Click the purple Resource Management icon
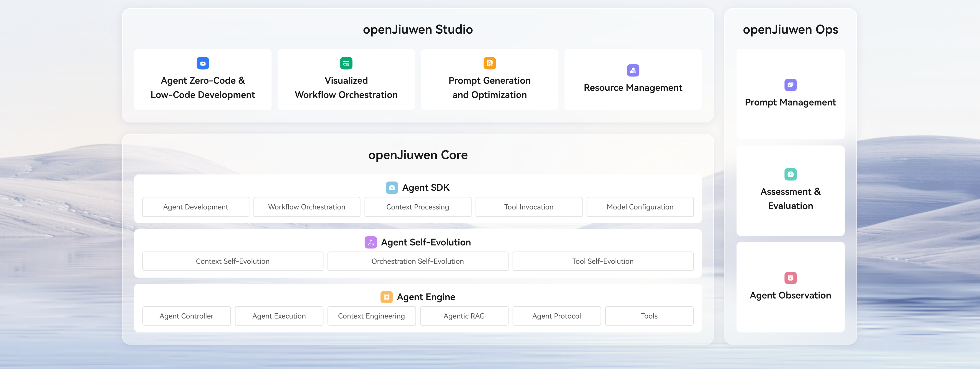This screenshot has width=980, height=369. 633,70
